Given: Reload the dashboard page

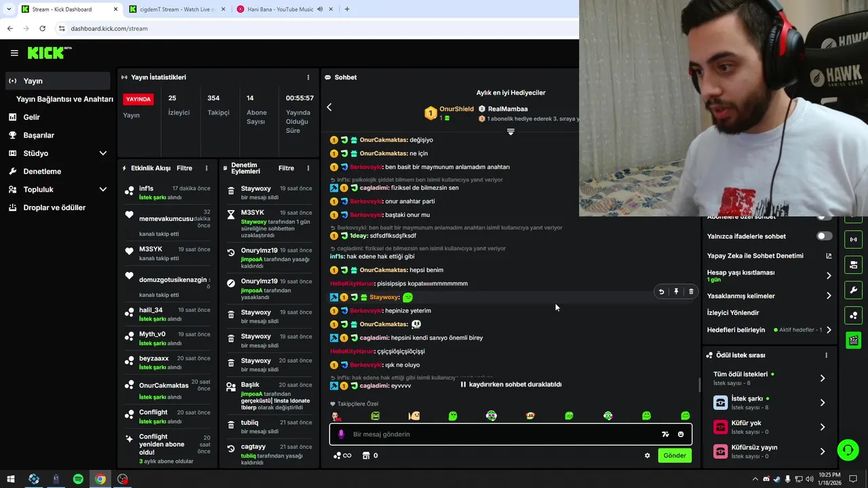Looking at the screenshot, I should click(42, 28).
